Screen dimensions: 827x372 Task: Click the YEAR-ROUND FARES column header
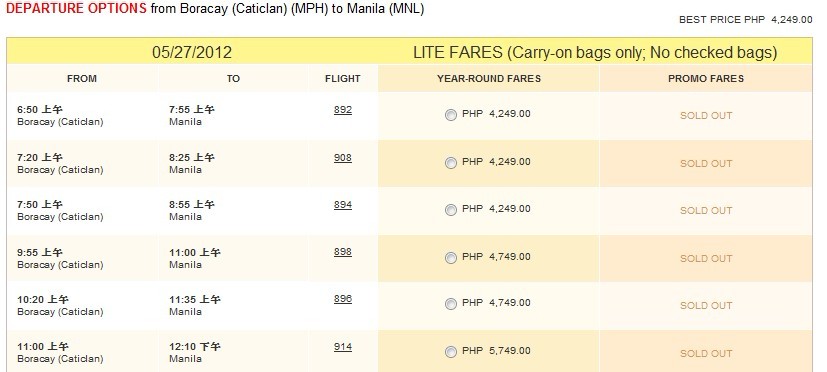[x=489, y=79]
